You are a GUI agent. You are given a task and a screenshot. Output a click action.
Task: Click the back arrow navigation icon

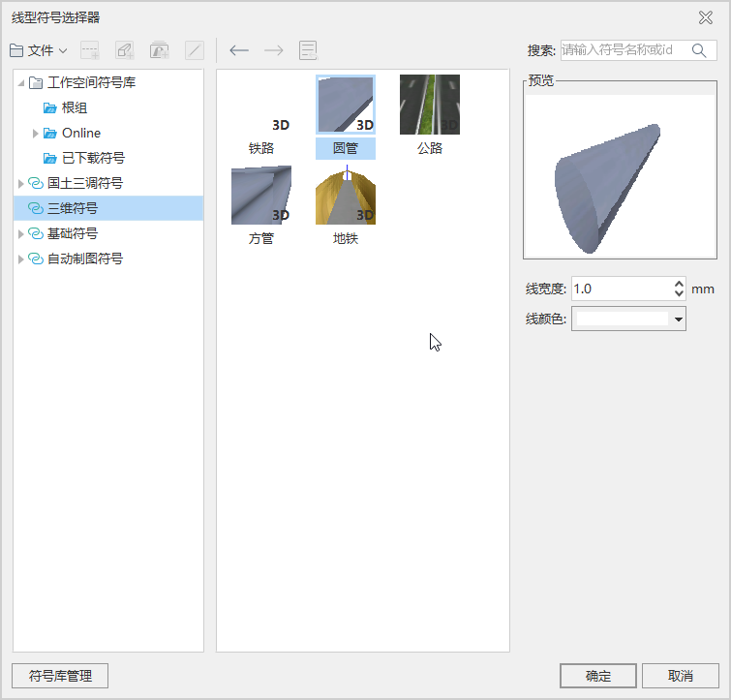tap(239, 50)
